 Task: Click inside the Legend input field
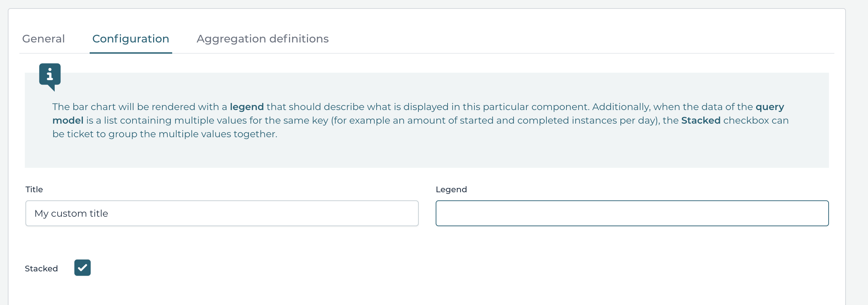(632, 213)
